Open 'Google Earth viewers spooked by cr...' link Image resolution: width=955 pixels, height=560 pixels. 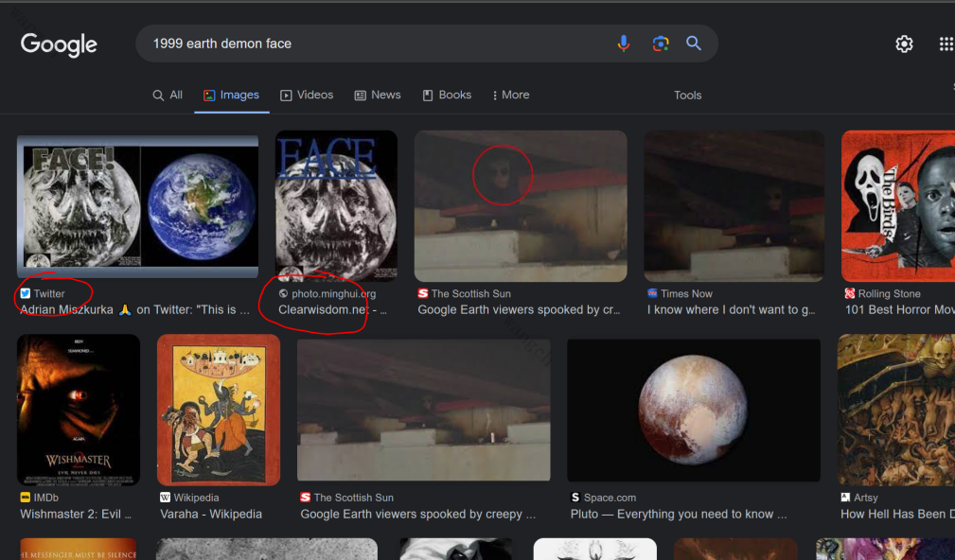tap(519, 310)
